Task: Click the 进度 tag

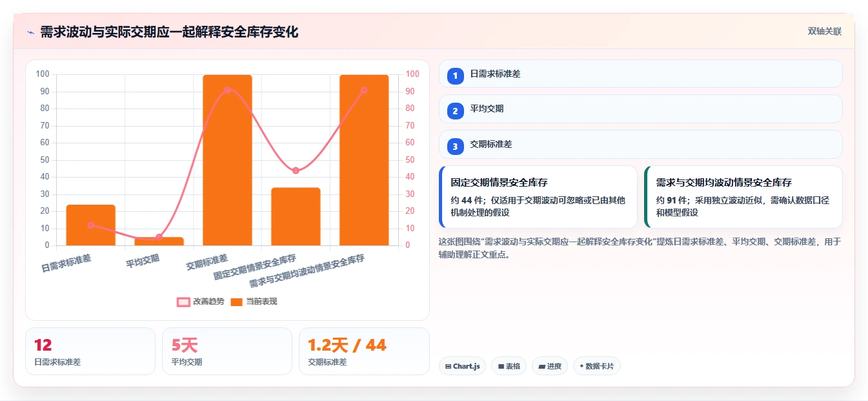Action: (550, 366)
